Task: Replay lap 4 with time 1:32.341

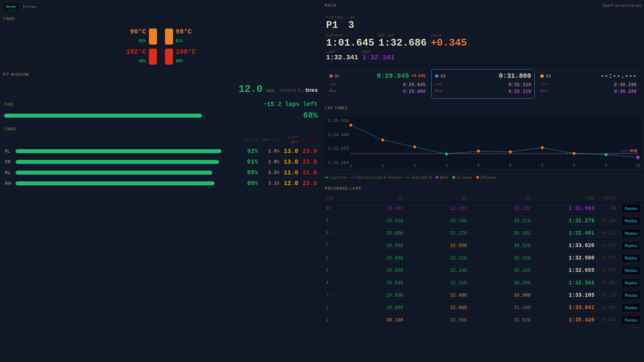Action: coord(631,283)
